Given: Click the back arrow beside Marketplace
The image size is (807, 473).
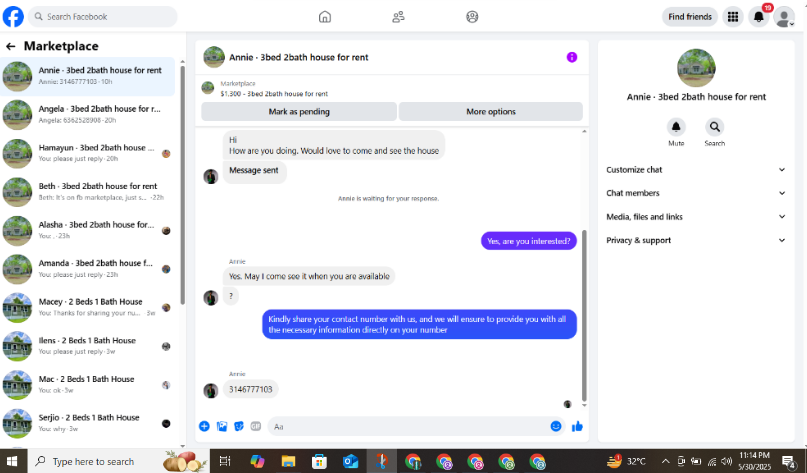Looking at the screenshot, I should 11,46.
